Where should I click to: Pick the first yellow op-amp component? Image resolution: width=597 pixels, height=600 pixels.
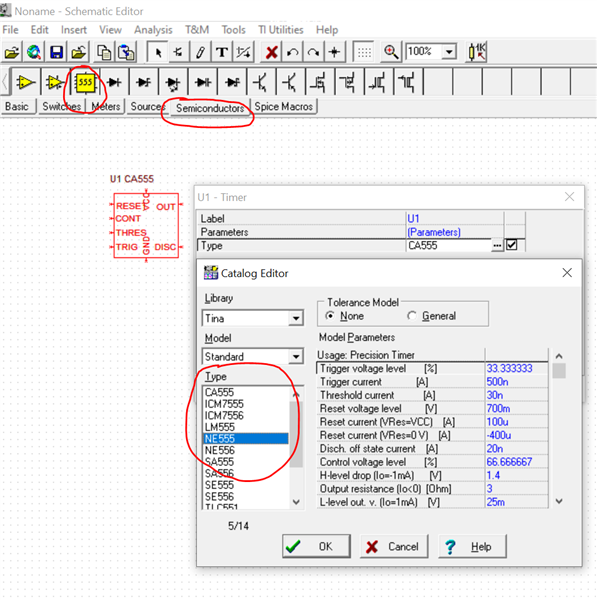(26, 82)
